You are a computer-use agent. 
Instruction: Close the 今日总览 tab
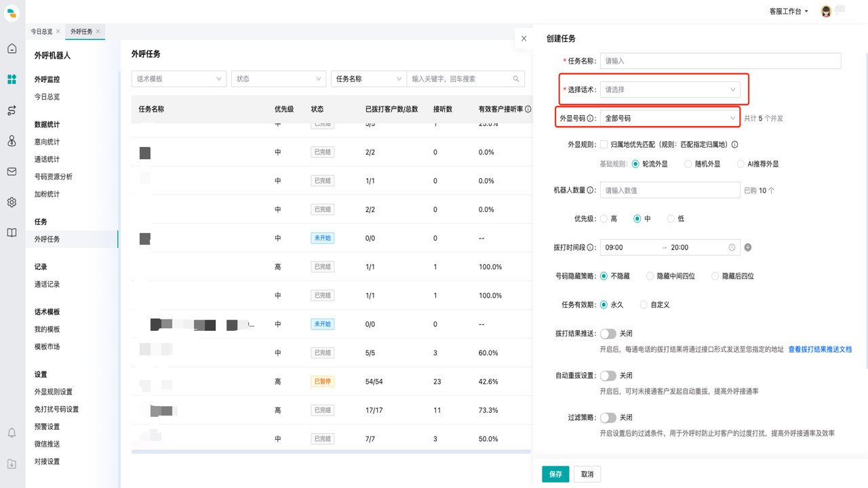point(58,32)
